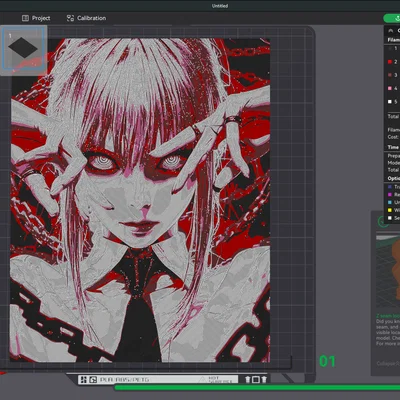This screenshot has width=400, height=400.
Task: Click the green horizontal progress slider
Action: pos(257,387)
